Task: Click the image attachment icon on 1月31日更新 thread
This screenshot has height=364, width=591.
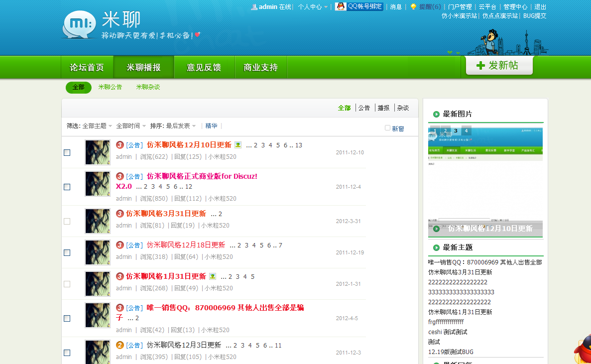Action: (213, 276)
